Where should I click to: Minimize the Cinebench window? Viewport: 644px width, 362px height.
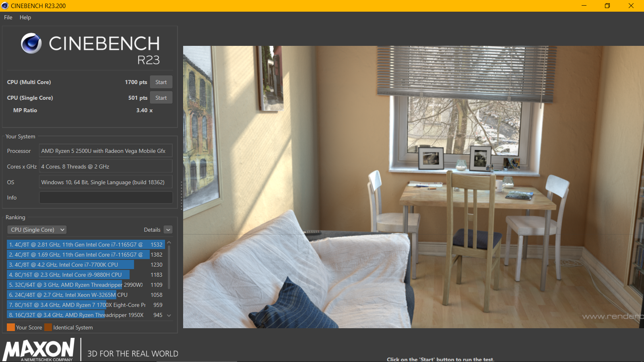[584, 6]
